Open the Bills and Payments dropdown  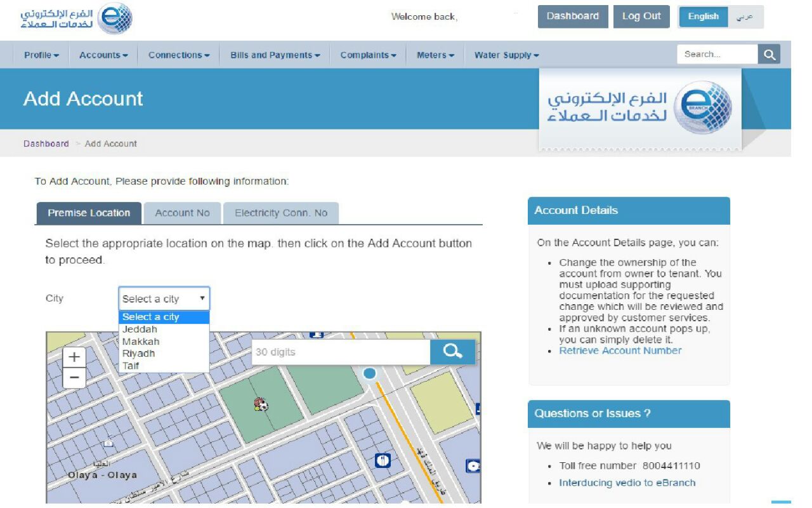pyautogui.click(x=275, y=55)
